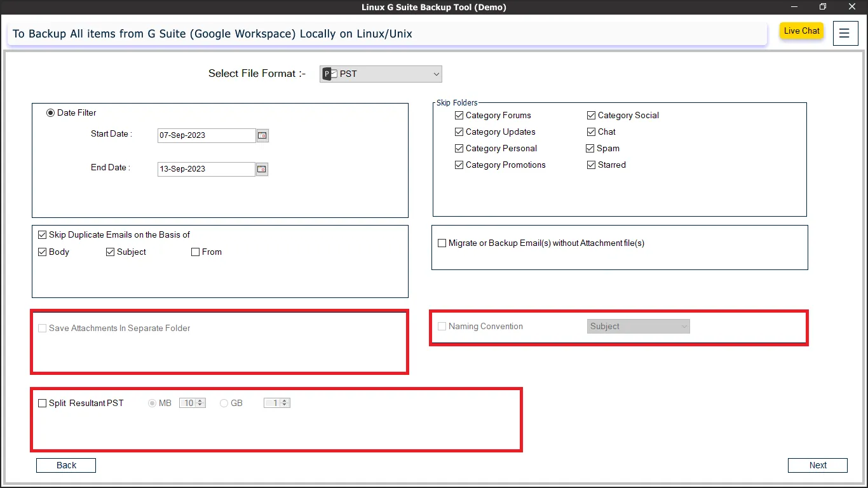The width and height of the screenshot is (868, 488).
Task: Uncheck the Category Forums checkbox
Action: (459, 116)
